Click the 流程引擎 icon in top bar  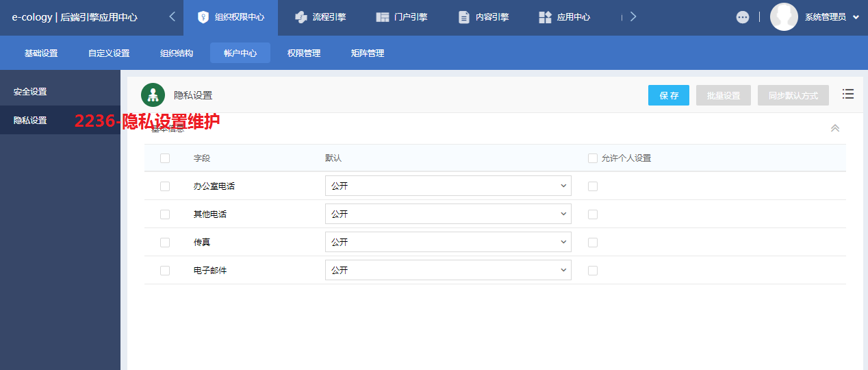point(301,17)
